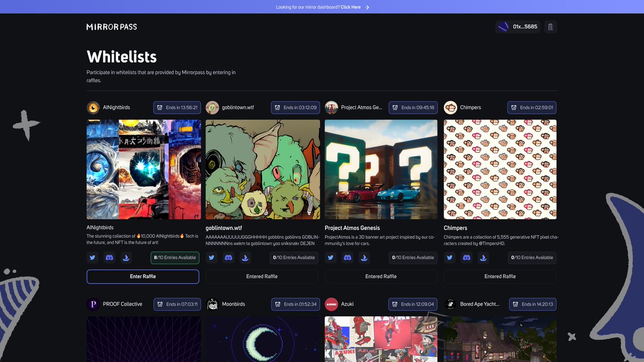Click the logout door icon
Viewport: 644px width, 362px height.
[551, 27]
